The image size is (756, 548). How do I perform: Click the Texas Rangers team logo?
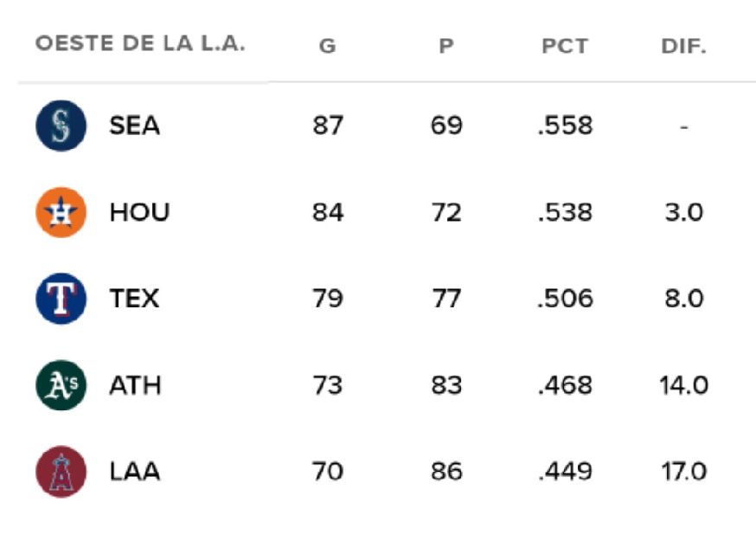[x=61, y=299]
